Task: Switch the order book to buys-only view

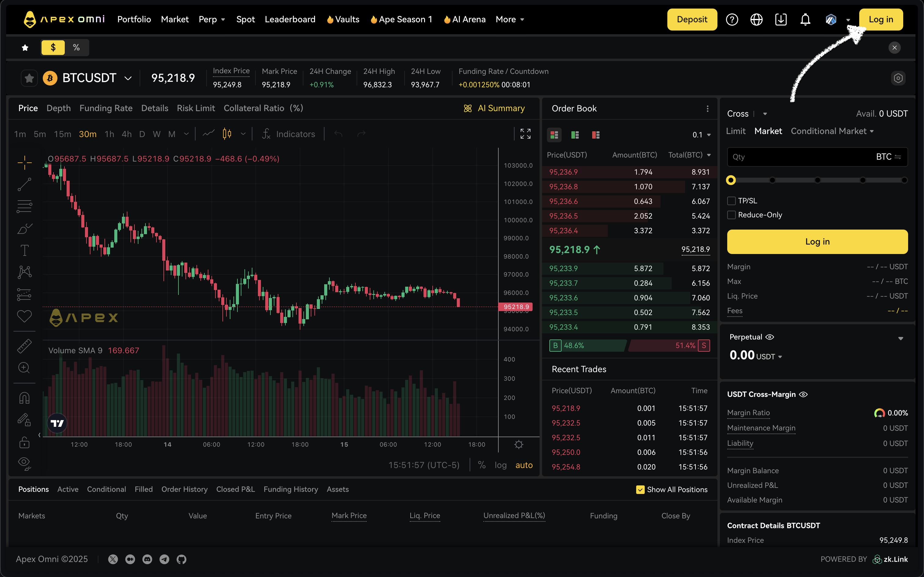Action: 575,135
